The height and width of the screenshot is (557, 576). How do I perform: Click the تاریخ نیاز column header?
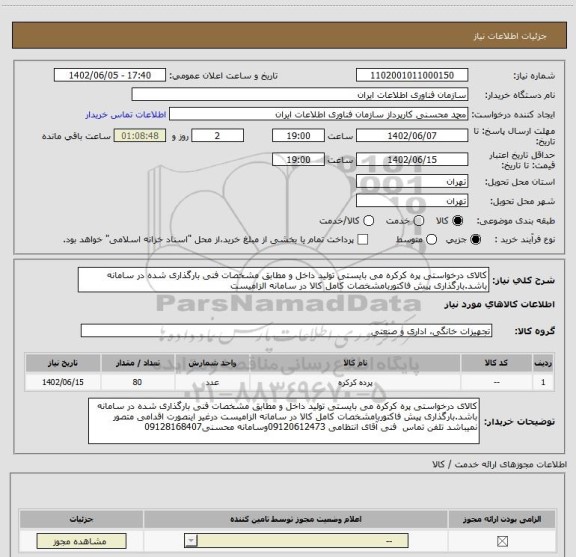pos(63,363)
